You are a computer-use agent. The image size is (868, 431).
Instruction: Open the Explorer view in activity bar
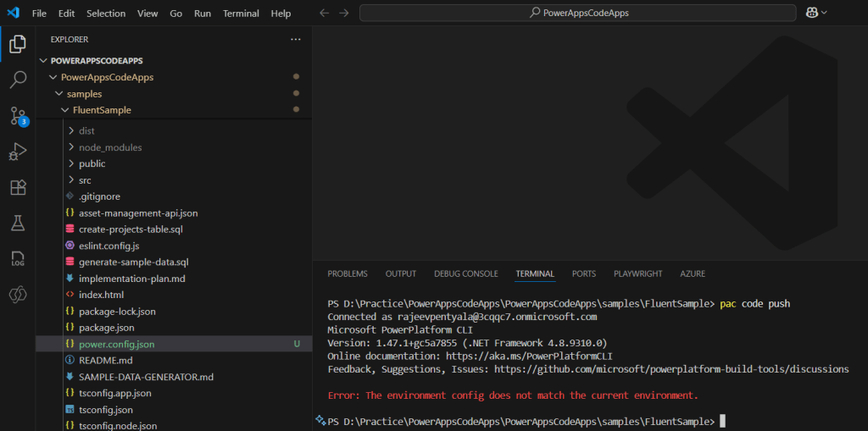point(17,44)
